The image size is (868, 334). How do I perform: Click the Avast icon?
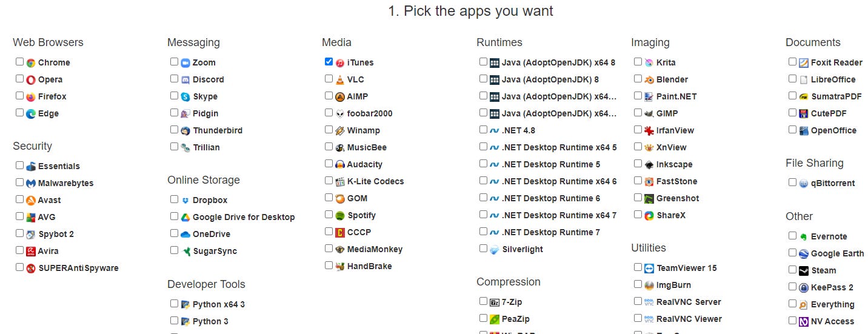coord(31,200)
